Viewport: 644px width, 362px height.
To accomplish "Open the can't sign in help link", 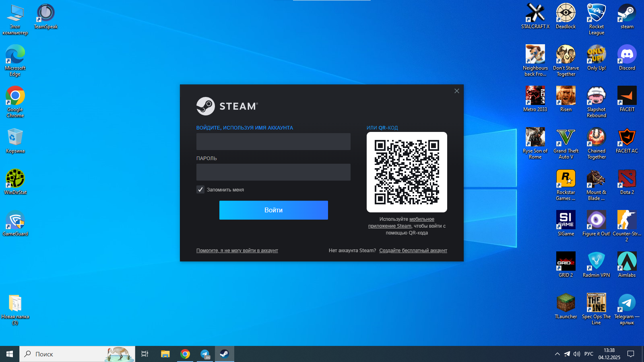I will [x=237, y=251].
